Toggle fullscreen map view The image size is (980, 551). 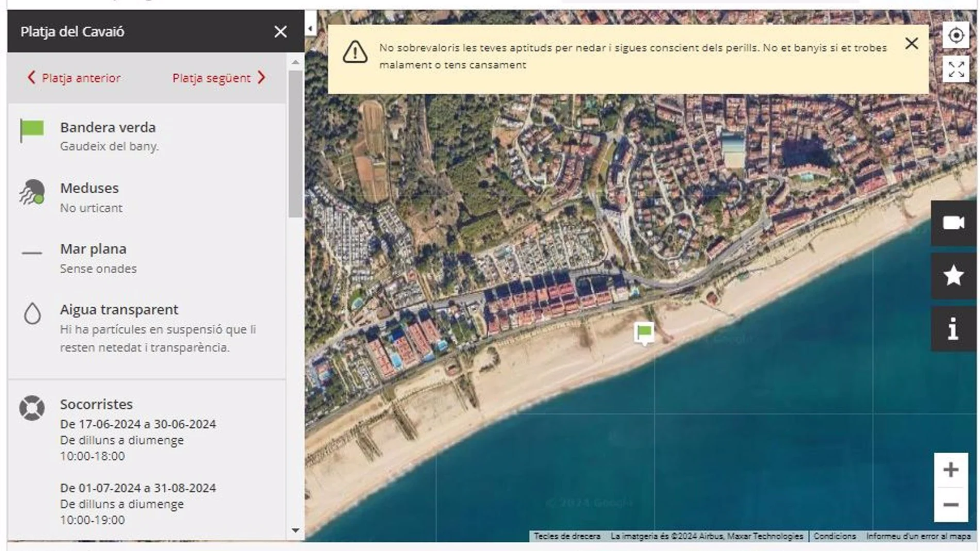tap(956, 69)
